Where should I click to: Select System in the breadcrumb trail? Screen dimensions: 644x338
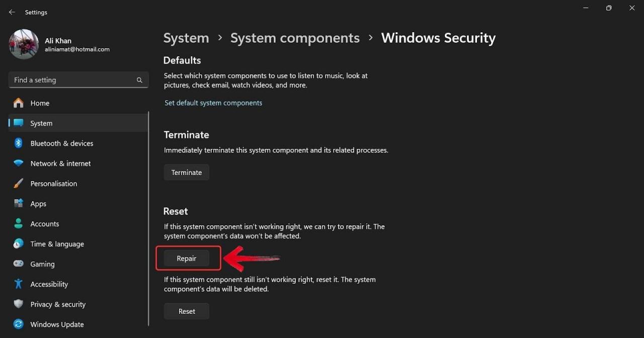[x=186, y=38]
